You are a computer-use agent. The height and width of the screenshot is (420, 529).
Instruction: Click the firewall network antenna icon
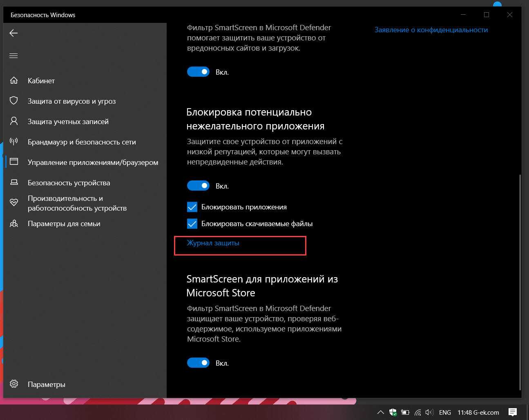(x=14, y=142)
